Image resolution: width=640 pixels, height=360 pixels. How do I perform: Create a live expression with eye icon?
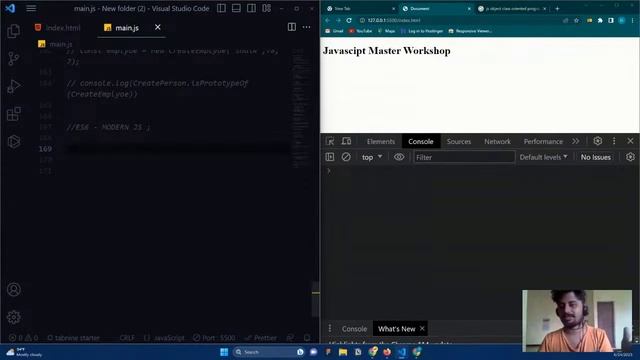click(x=399, y=157)
